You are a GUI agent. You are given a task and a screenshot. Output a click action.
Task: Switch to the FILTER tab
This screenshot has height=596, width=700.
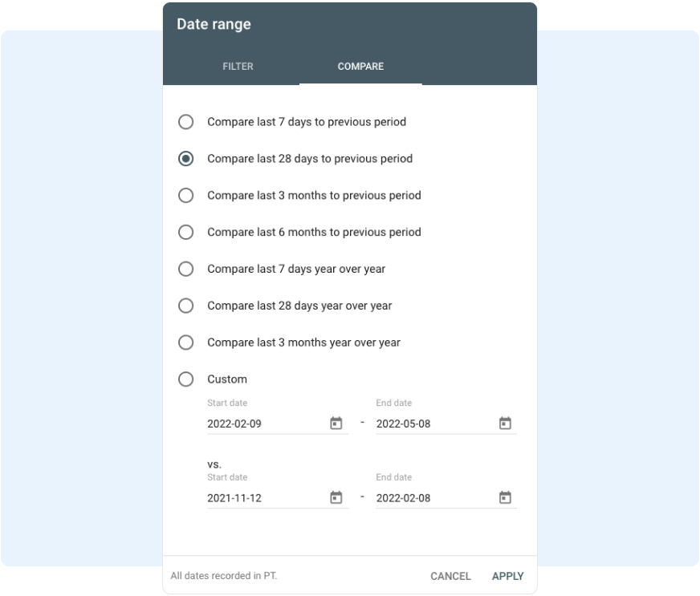tap(237, 67)
